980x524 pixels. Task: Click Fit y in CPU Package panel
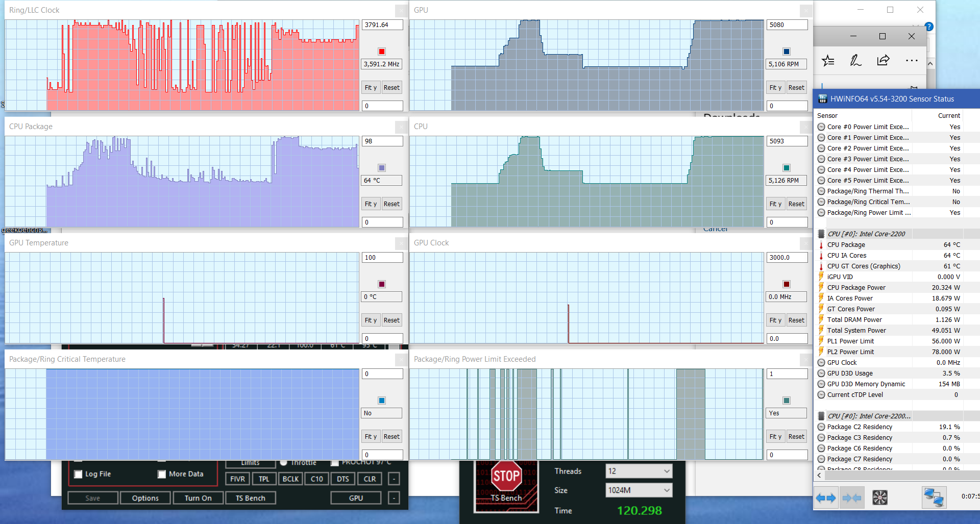pos(371,204)
